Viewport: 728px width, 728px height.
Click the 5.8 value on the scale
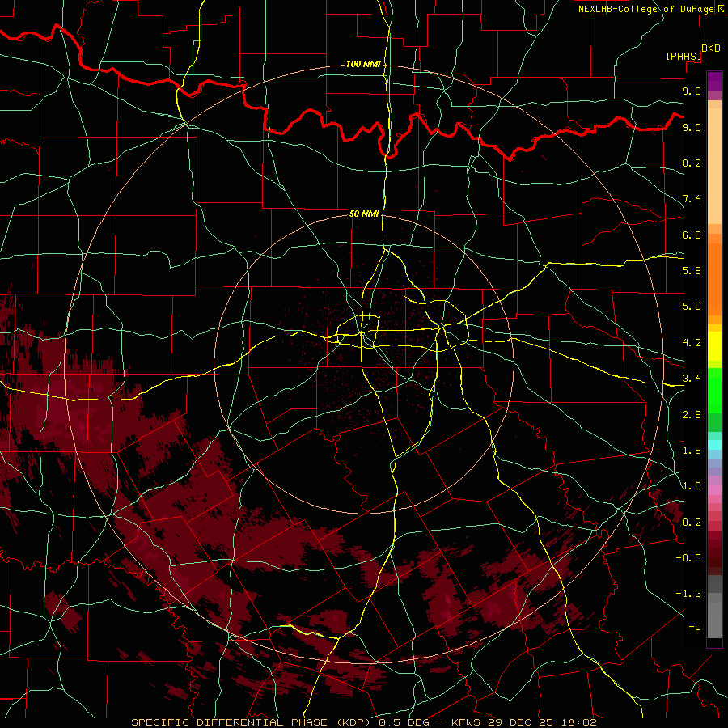(692, 271)
